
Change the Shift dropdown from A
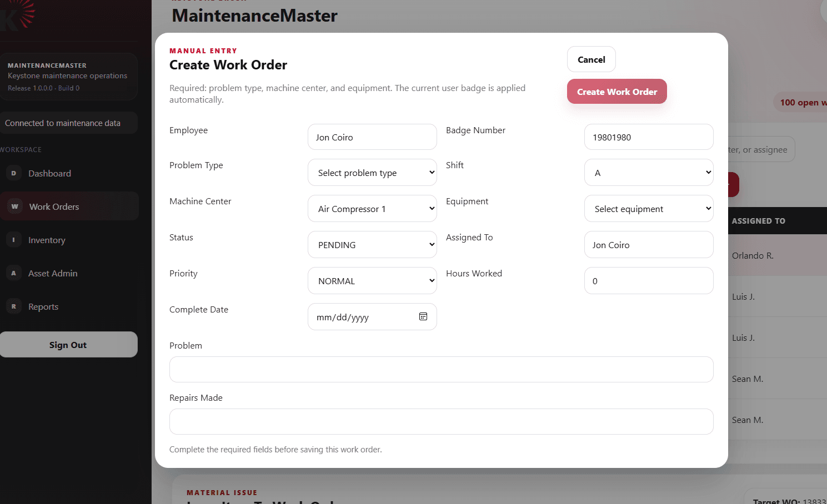[x=648, y=172]
